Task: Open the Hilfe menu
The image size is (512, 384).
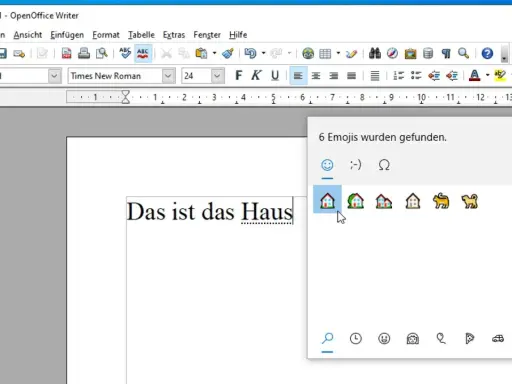Action: coord(238,35)
